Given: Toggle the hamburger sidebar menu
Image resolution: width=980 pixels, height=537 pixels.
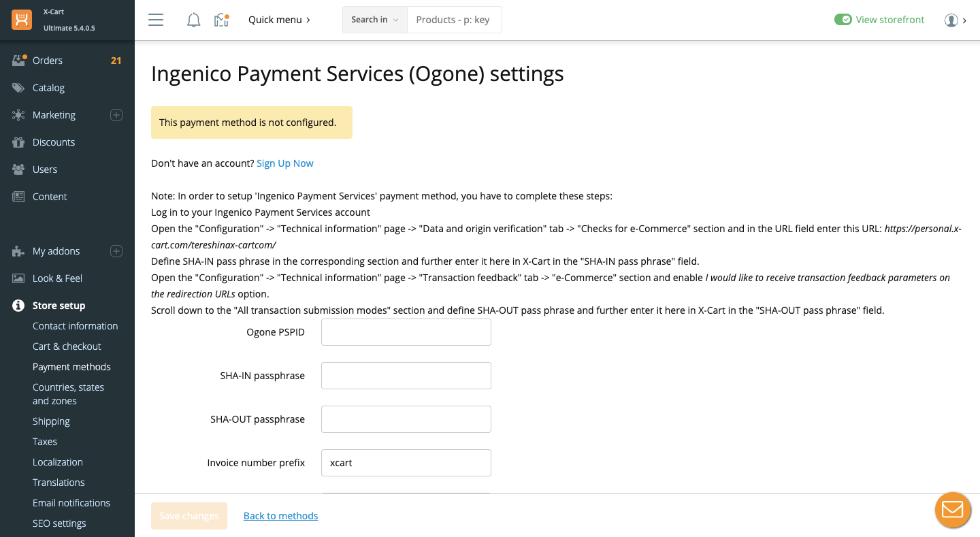Looking at the screenshot, I should pos(156,20).
